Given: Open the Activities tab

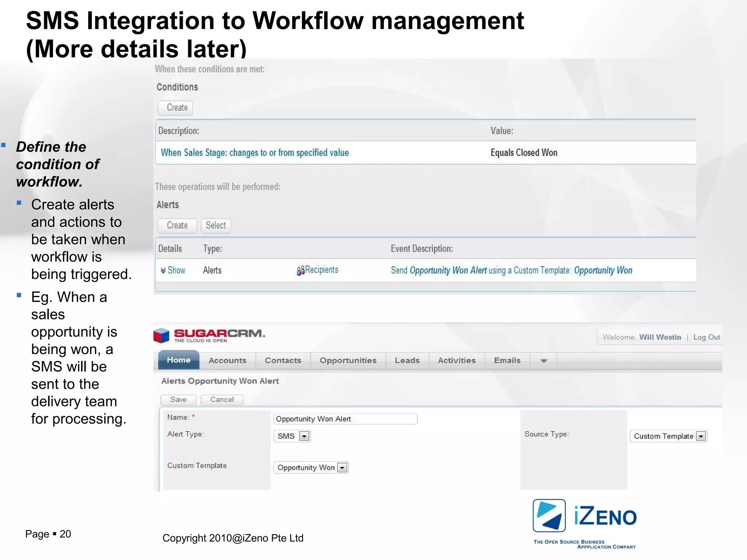Looking at the screenshot, I should (x=457, y=361).
